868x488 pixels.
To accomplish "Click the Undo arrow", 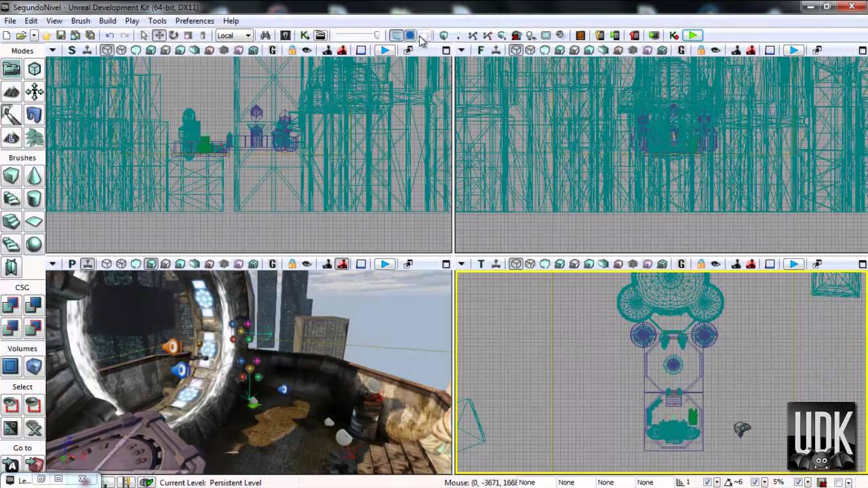I will tap(110, 35).
